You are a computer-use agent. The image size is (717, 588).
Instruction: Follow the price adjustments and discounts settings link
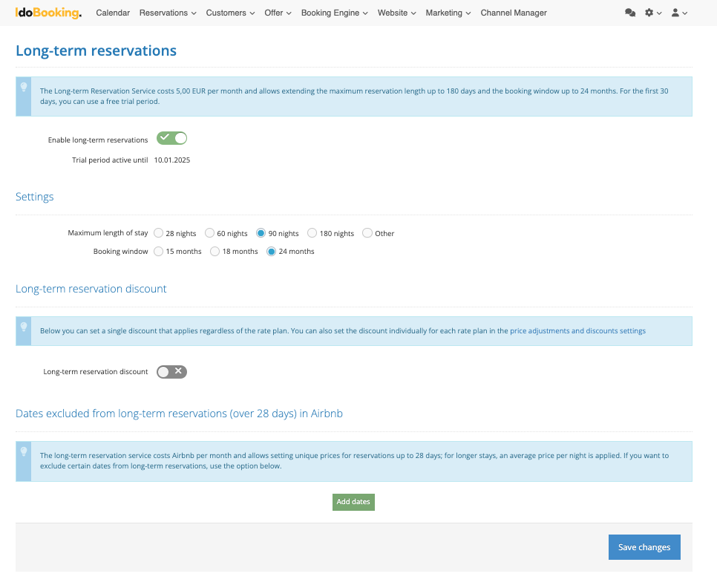[577, 331]
